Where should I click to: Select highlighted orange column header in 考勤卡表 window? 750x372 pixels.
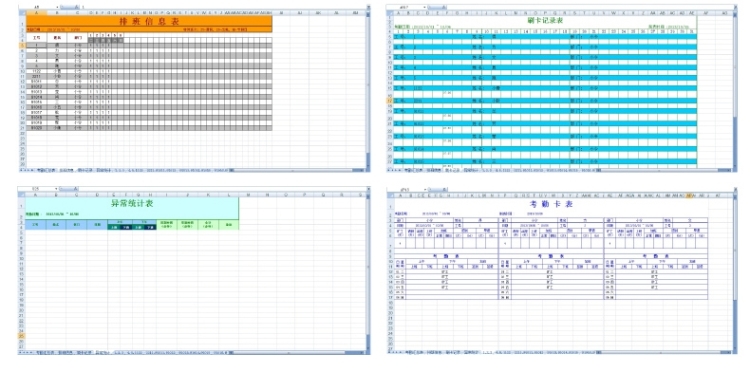pyautogui.click(x=690, y=195)
